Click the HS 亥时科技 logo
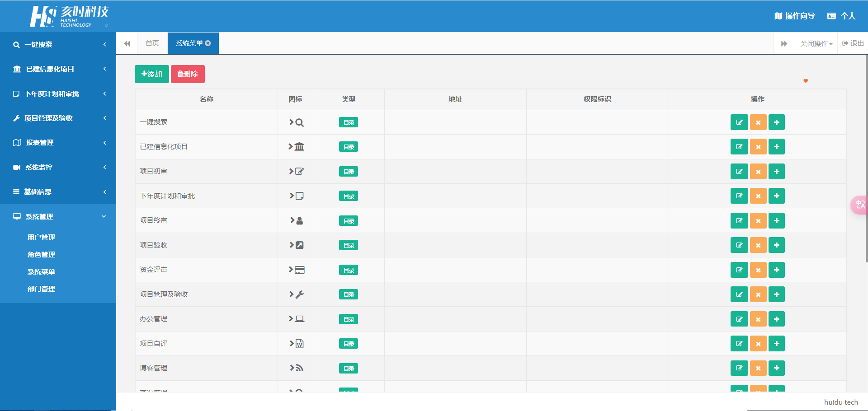The width and height of the screenshot is (868, 411). point(69,17)
